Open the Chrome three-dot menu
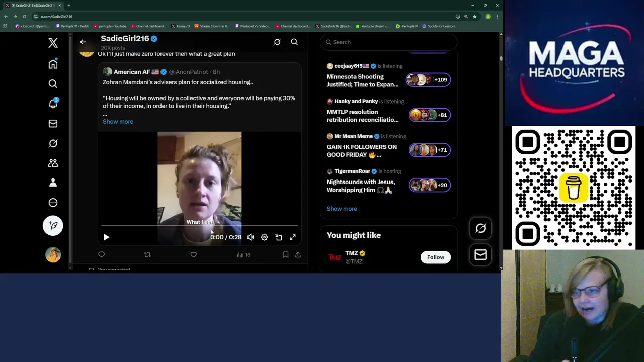 point(497,16)
